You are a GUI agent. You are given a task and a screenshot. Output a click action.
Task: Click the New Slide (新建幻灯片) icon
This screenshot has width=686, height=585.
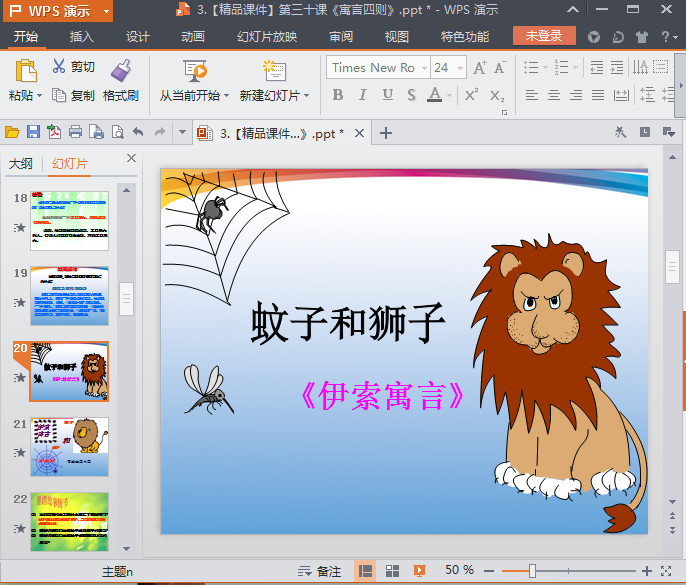tap(274, 70)
